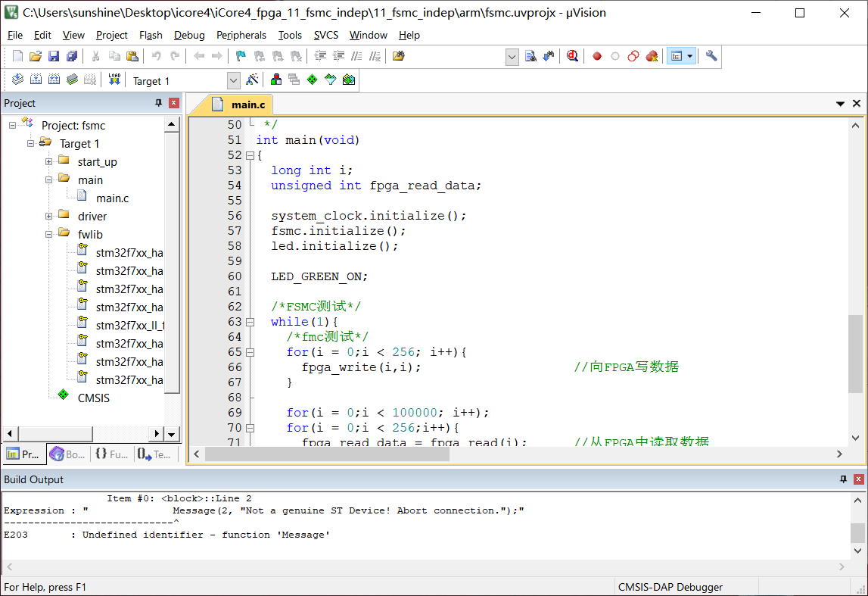
Task: Open Configuration wrench icon
Action: (711, 56)
